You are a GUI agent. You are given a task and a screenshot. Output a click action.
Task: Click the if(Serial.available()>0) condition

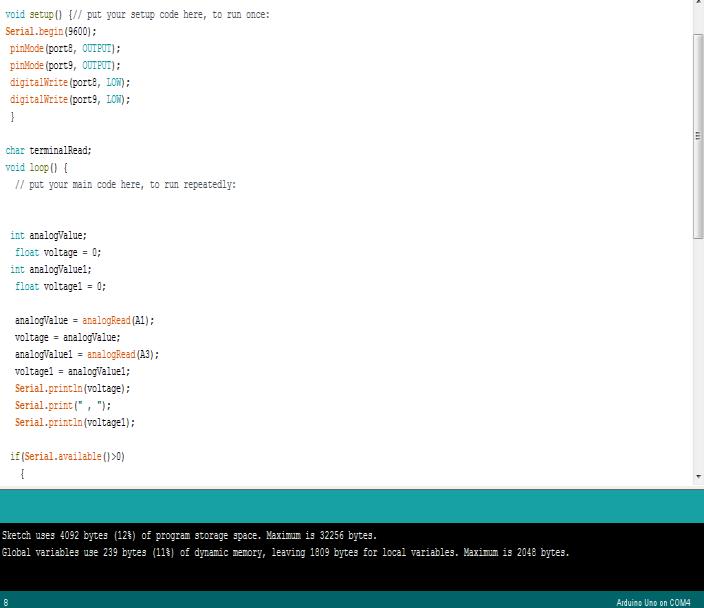tap(67, 456)
